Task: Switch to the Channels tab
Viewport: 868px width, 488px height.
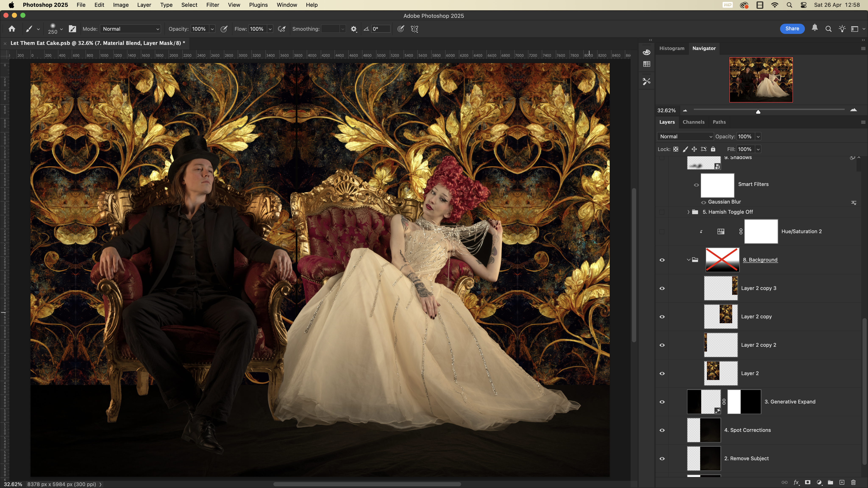Action: [x=693, y=122]
